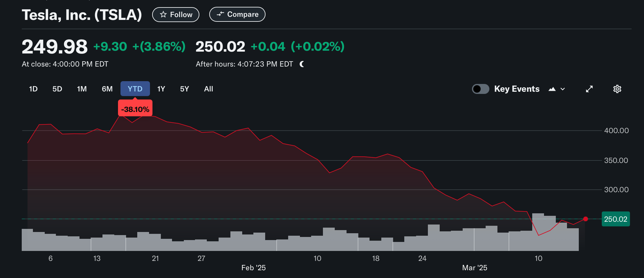Click the +(3.86%) percent change
The height and width of the screenshot is (278, 644).
[x=159, y=47]
